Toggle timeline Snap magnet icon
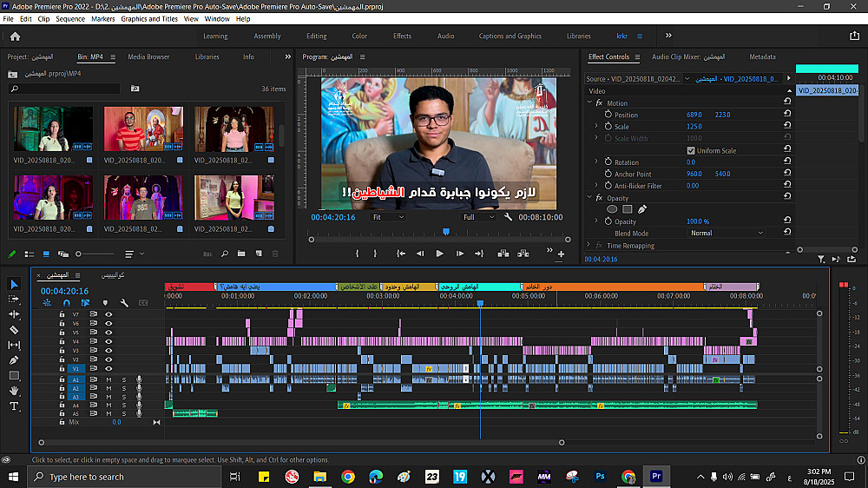Viewport: 868px width, 488px height. [x=66, y=303]
